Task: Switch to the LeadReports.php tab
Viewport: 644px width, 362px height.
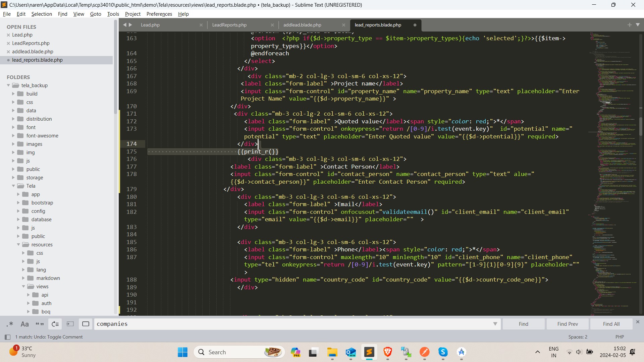Action: click(229, 25)
